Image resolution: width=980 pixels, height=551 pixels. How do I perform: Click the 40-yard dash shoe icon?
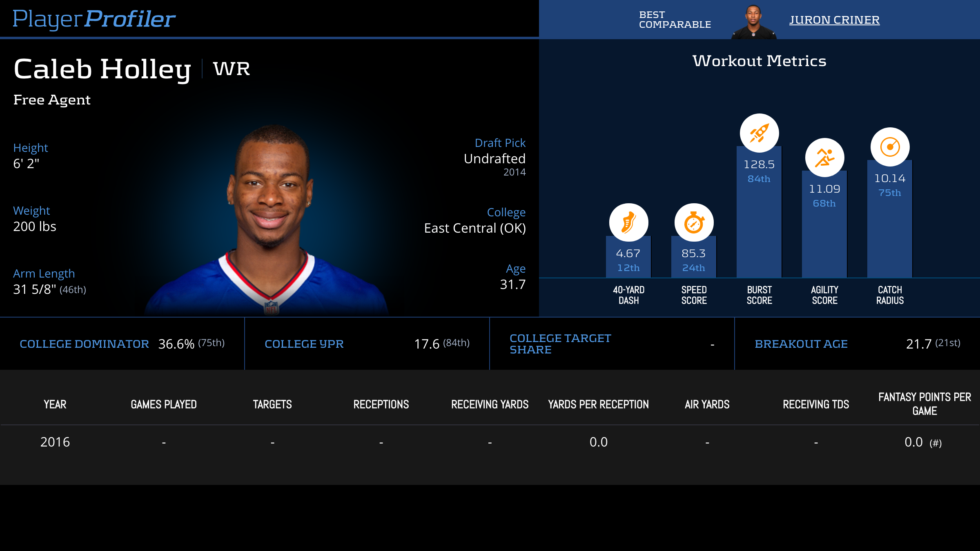[x=628, y=222]
